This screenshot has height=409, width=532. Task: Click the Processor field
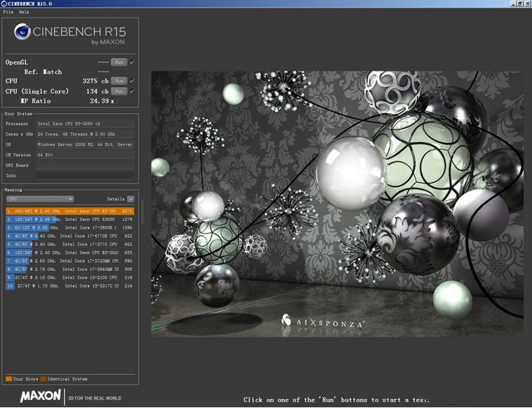point(85,124)
